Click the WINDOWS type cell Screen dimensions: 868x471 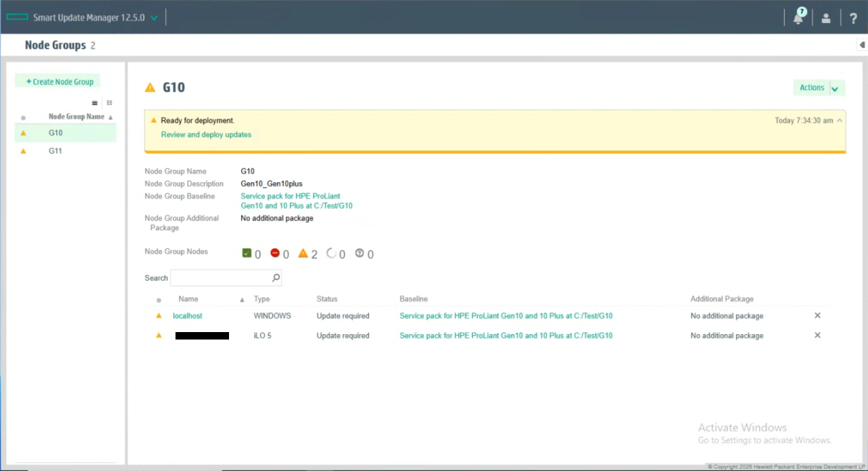272,316
